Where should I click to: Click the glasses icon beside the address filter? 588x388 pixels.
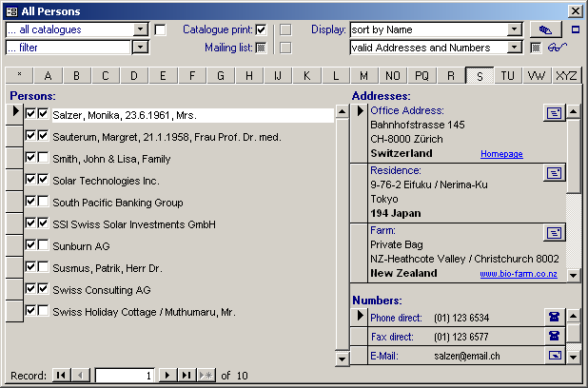pos(558,48)
